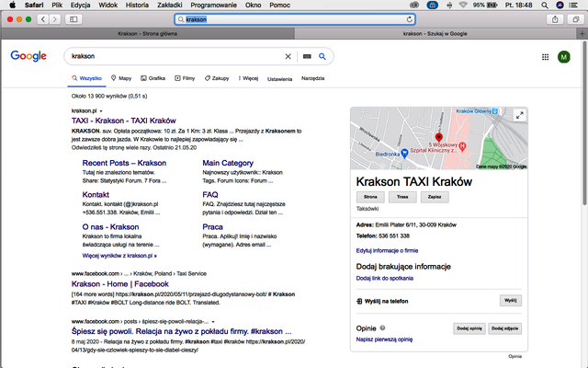Open the Google apps grid
Screen dimensions: 588x368
tap(545, 57)
